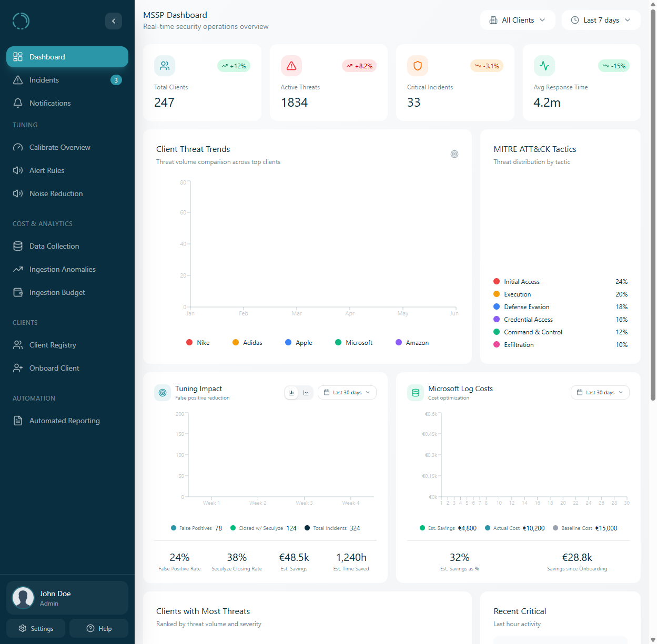
Task: Toggle the Microsoft series in chart legend
Action: click(354, 342)
